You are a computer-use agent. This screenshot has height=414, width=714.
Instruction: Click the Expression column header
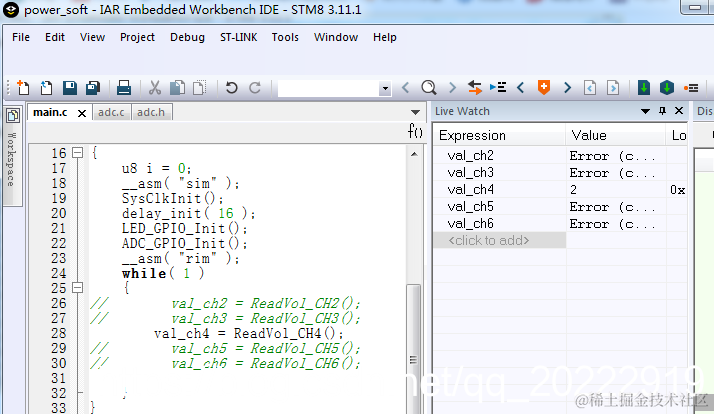pyautogui.click(x=499, y=135)
